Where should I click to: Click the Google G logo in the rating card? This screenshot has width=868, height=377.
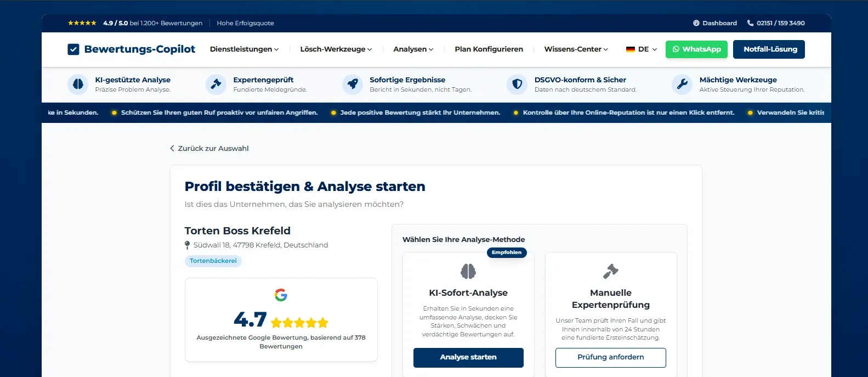[x=281, y=295]
